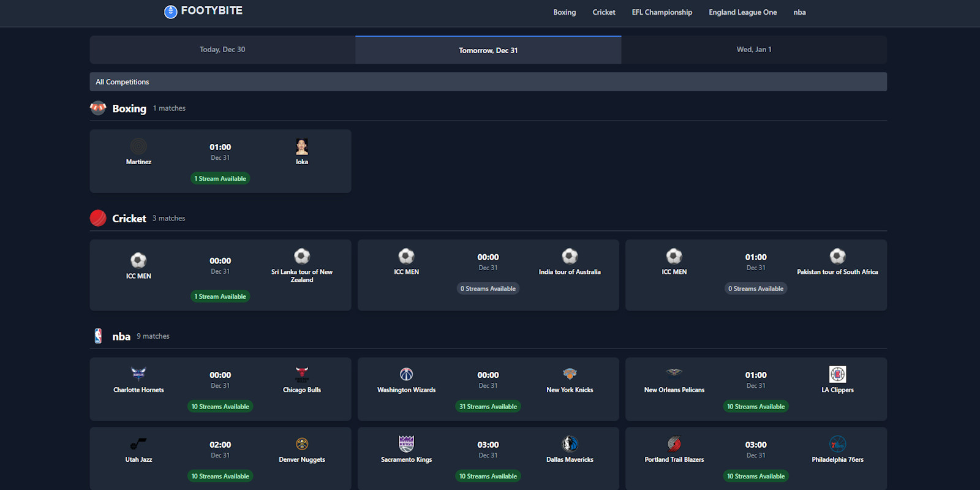This screenshot has height=490, width=980.
Task: Switch to the Wed, Jan 1 tab
Action: 753,50
